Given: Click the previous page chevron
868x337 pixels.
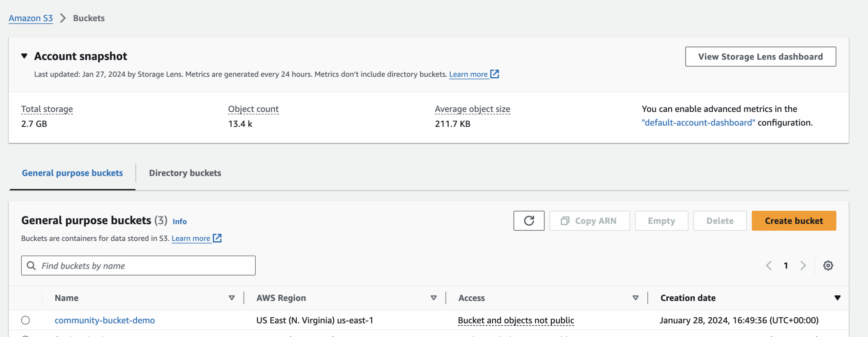Looking at the screenshot, I should [769, 265].
